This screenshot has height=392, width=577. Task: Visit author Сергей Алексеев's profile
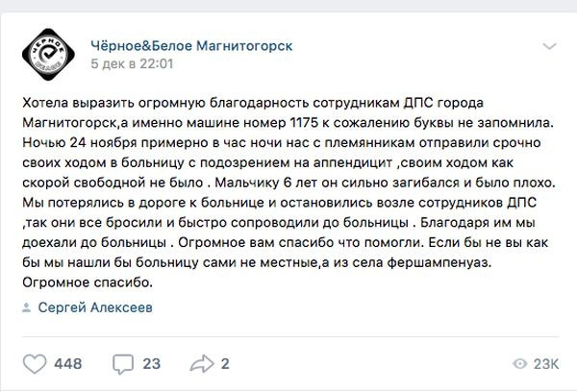click(95, 307)
